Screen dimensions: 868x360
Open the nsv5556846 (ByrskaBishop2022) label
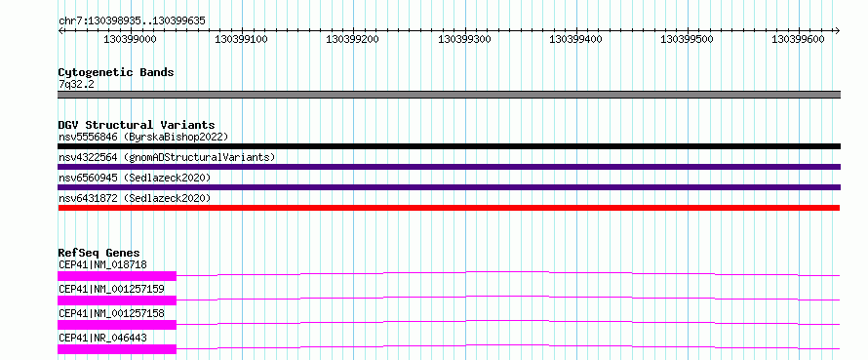coord(143,137)
